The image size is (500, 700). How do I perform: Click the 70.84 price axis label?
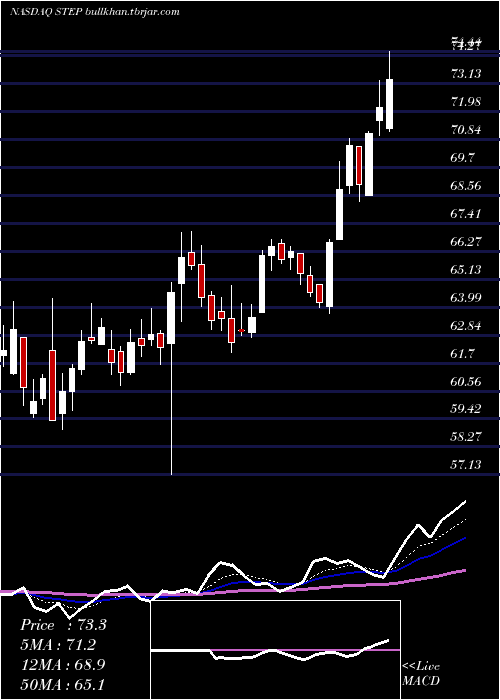(467, 130)
